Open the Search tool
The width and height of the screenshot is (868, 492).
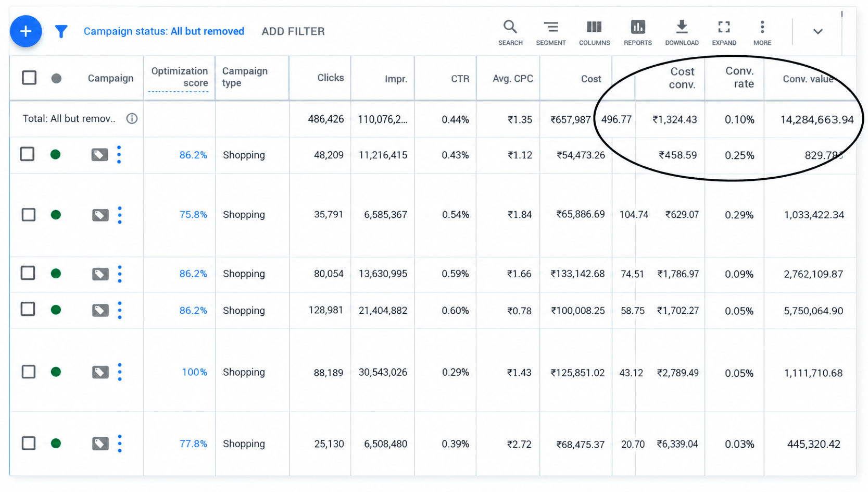pyautogui.click(x=510, y=33)
